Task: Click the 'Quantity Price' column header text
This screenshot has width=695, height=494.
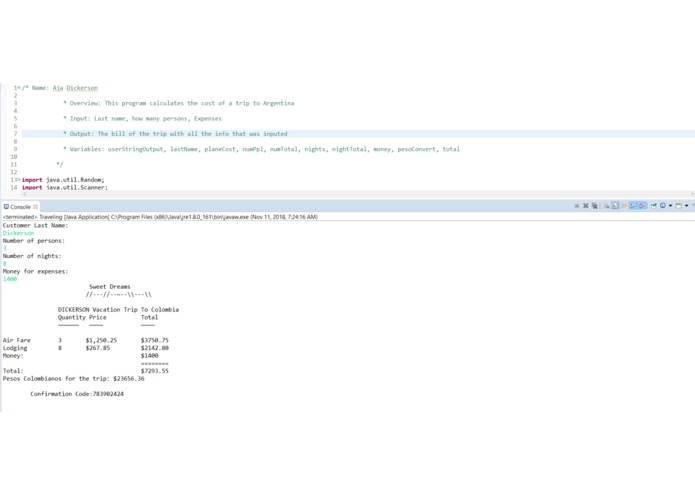Action: click(x=82, y=317)
